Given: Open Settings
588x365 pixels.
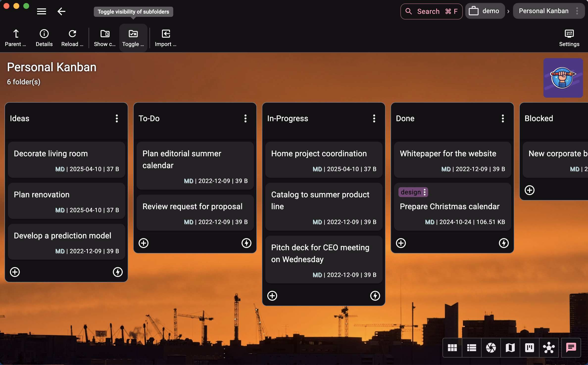Looking at the screenshot, I should click(x=569, y=37).
